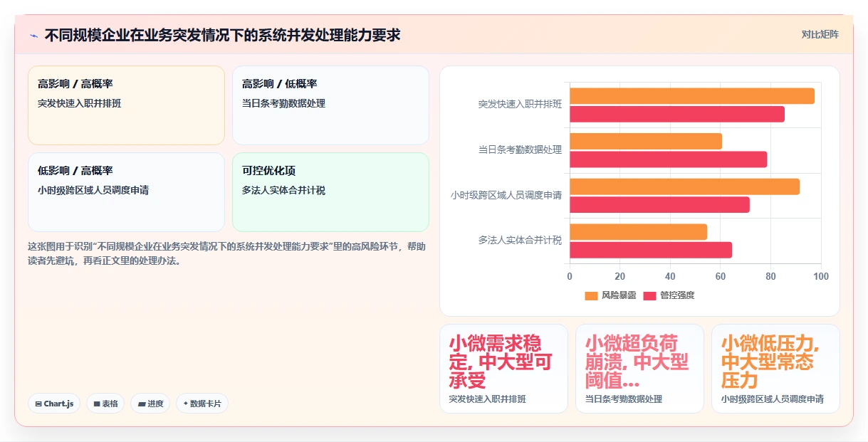
Task: Click chart axis label 多法人实体合并计税
Action: (x=520, y=241)
